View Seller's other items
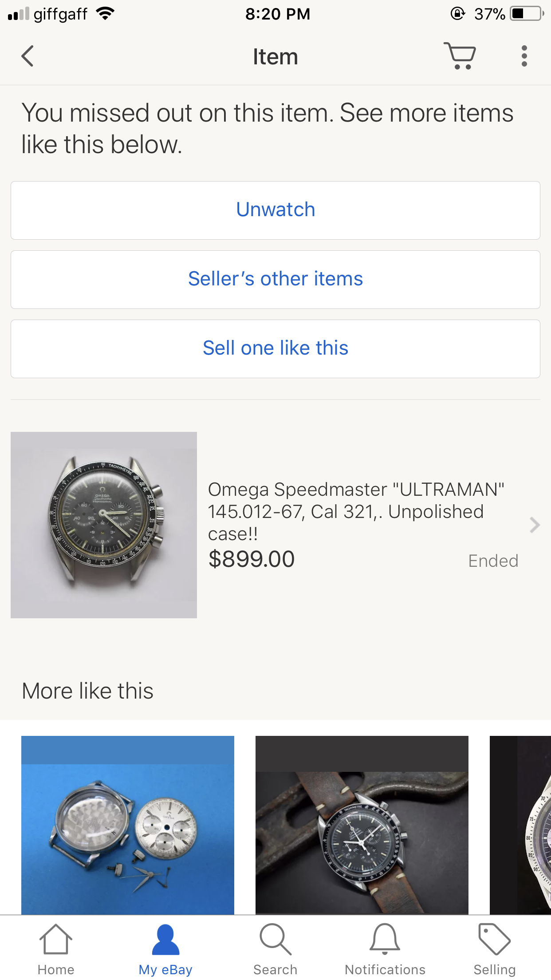This screenshot has height=980, width=551. [x=275, y=279]
